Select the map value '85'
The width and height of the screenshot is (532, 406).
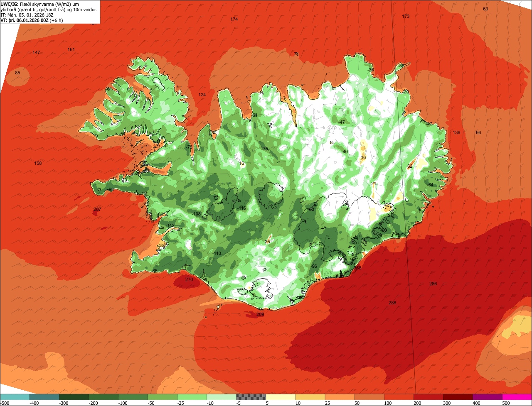tap(17, 73)
